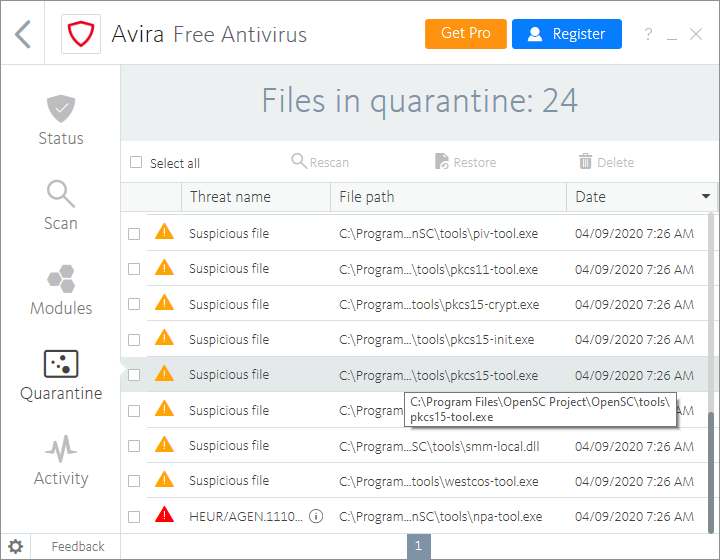This screenshot has height=560, width=720.
Task: Click warning icon of westcos-tool.exe row
Action: click(164, 480)
